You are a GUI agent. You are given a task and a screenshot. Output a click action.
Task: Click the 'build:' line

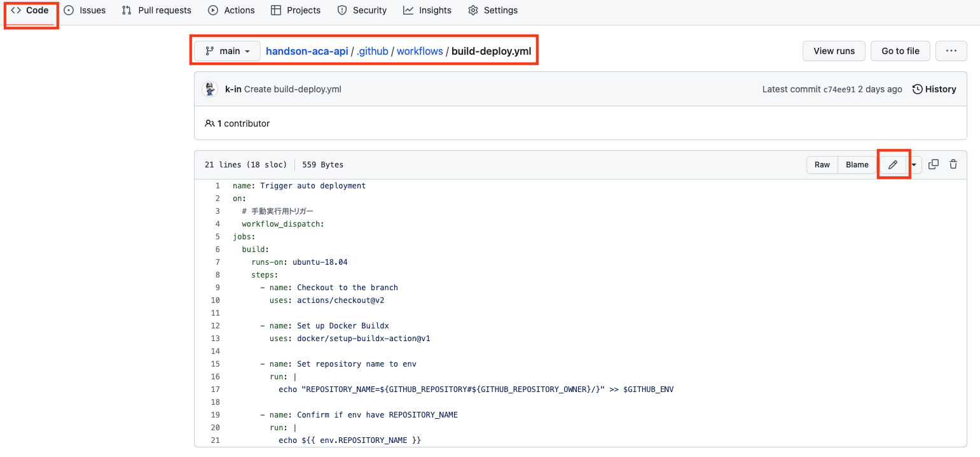[256, 250]
